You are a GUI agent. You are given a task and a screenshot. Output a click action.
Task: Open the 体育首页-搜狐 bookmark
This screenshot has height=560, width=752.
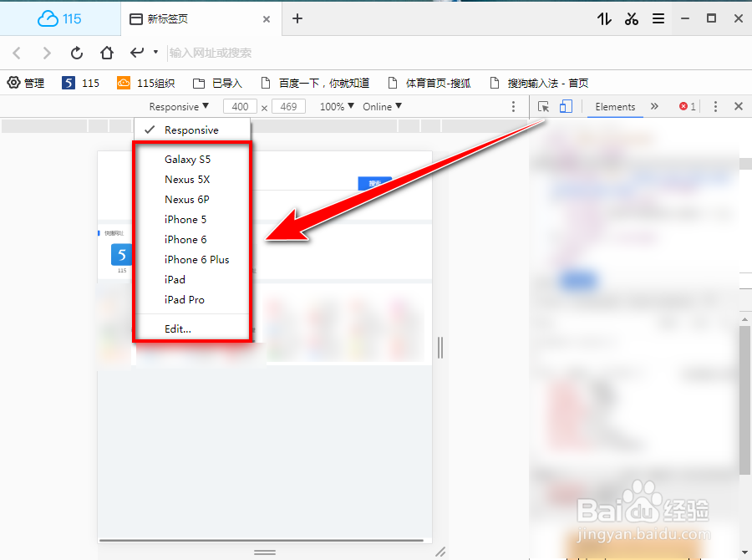[429, 83]
